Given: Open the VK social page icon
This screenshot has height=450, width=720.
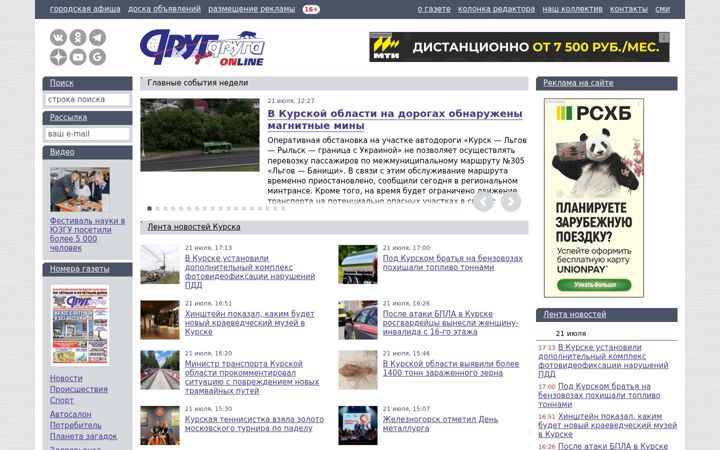Looking at the screenshot, I should tap(58, 37).
